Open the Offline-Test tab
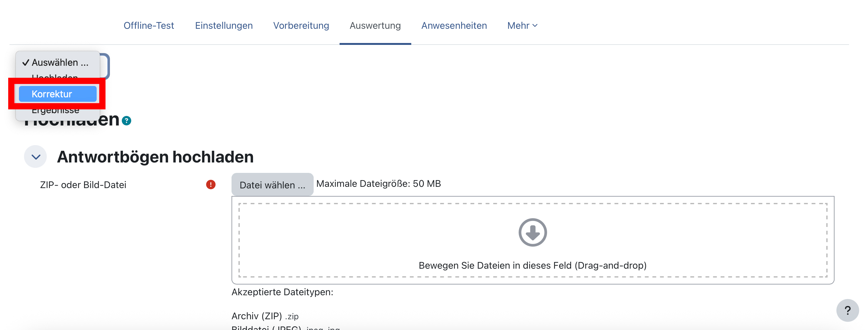 pyautogui.click(x=148, y=26)
